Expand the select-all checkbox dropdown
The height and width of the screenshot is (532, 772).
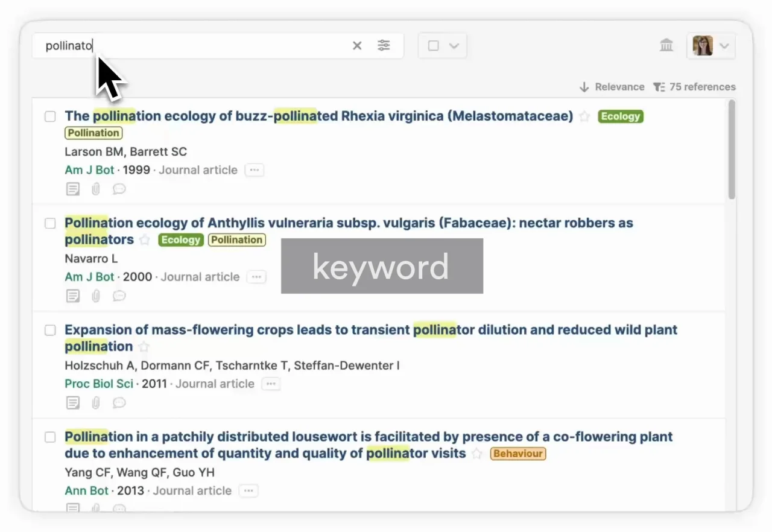pyautogui.click(x=454, y=46)
